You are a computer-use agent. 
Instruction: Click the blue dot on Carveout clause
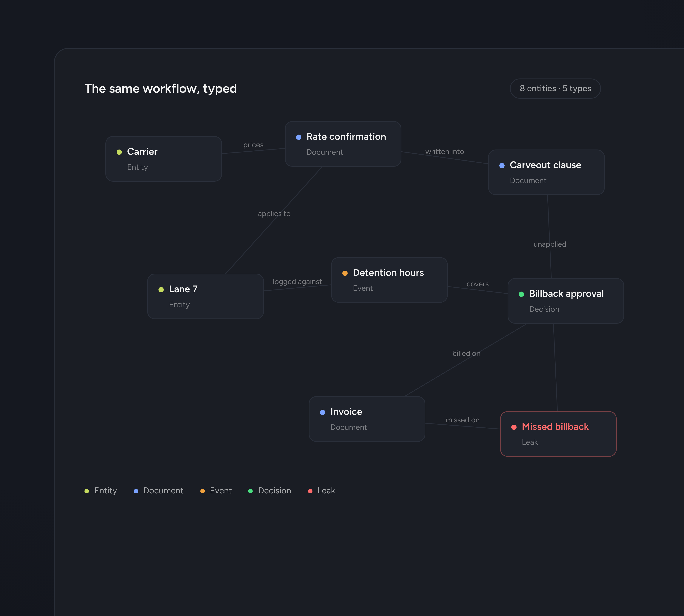tap(502, 166)
